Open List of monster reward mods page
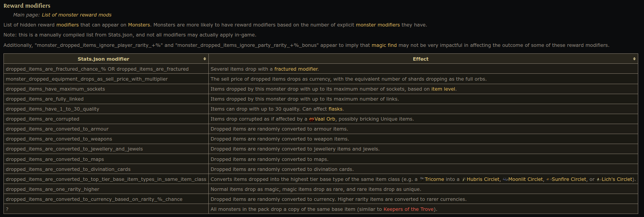This screenshot has height=217, width=644. pyautogui.click(x=77, y=15)
